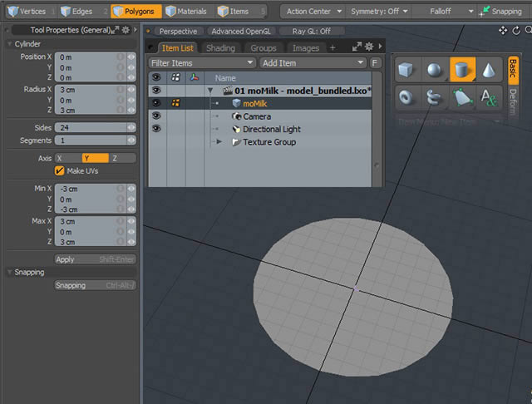Toggle visibility of moMilk mesh
This screenshot has width=532, height=404.
tap(156, 103)
